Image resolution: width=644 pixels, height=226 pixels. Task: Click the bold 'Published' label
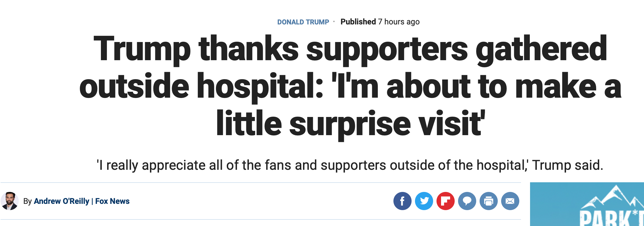click(358, 22)
